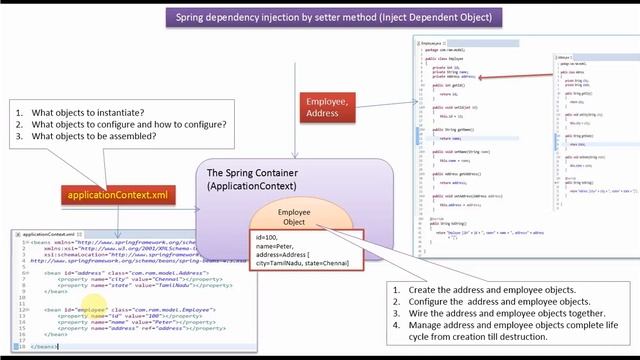Click 'Wire the address and employee objects together'
This screenshot has width=640, height=360.
click(507, 314)
